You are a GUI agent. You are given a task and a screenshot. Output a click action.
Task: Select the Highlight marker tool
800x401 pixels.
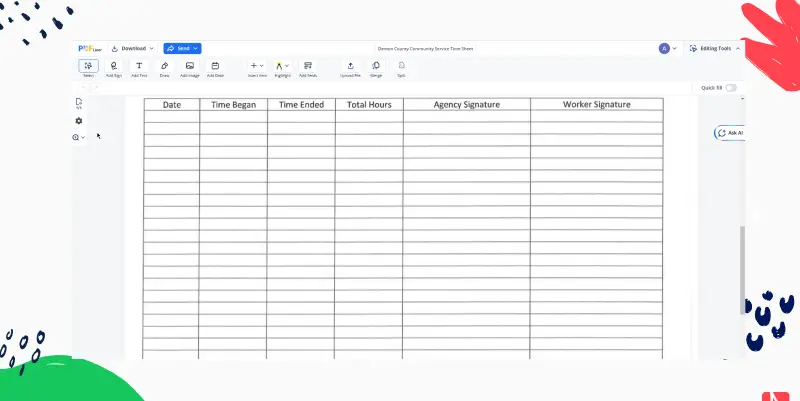point(279,66)
